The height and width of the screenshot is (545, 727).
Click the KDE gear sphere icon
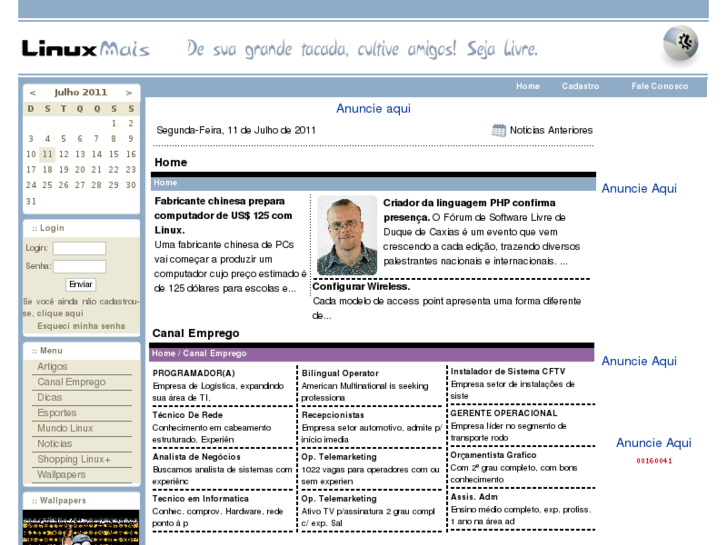tap(680, 44)
